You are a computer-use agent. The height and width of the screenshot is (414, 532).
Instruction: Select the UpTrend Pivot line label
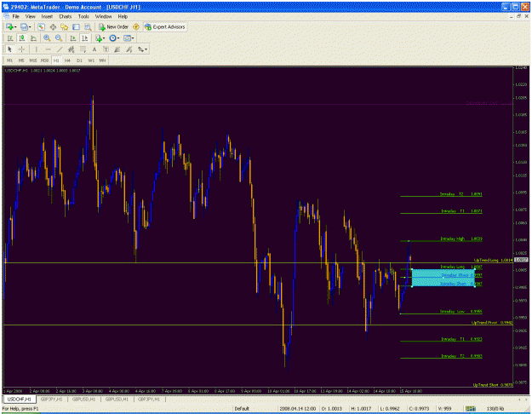pyautogui.click(x=492, y=322)
